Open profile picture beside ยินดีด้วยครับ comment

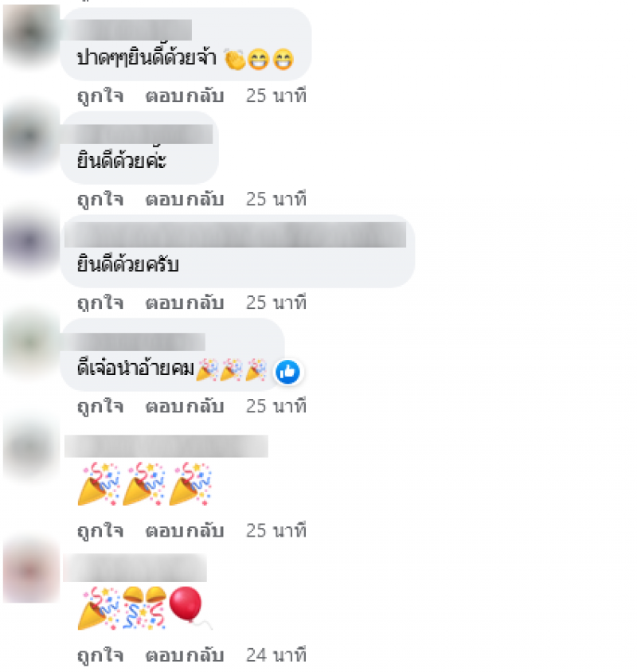31,241
